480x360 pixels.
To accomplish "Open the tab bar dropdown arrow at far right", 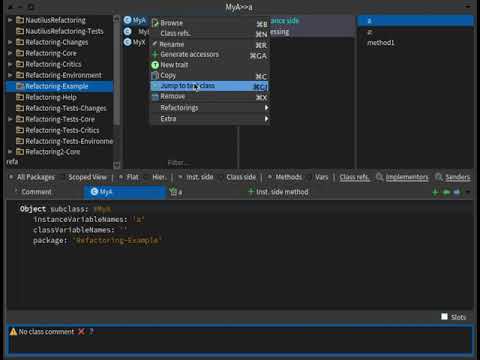I will coord(468,192).
